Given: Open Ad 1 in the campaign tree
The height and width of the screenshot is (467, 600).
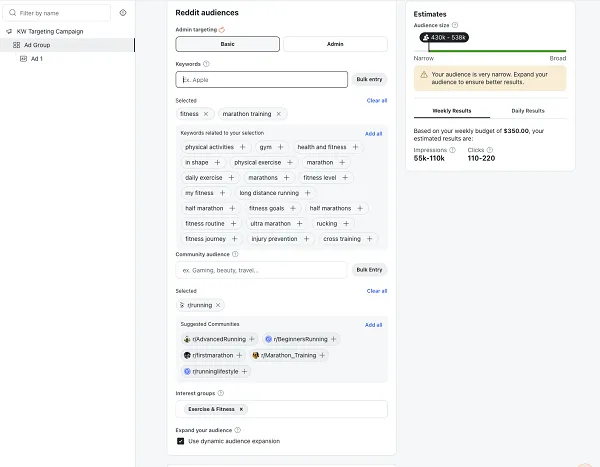Looking at the screenshot, I should (36, 59).
